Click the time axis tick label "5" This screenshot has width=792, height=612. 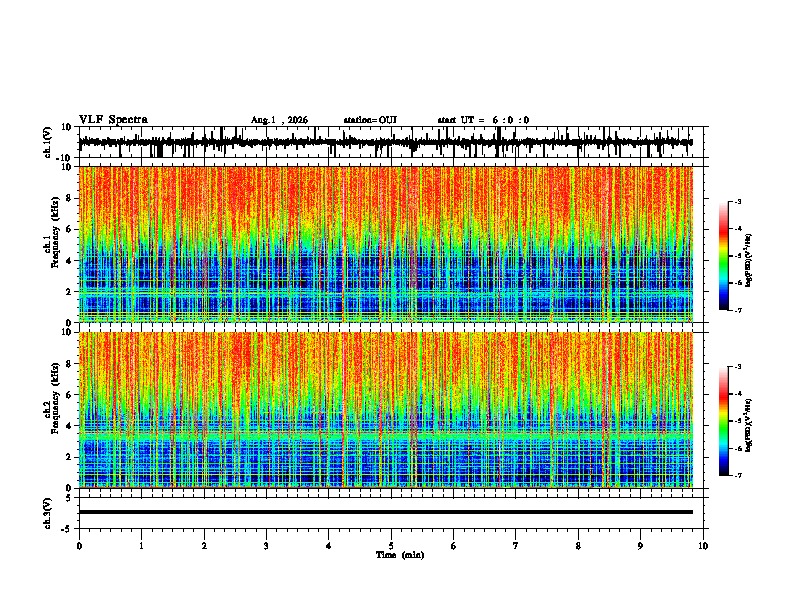click(391, 546)
